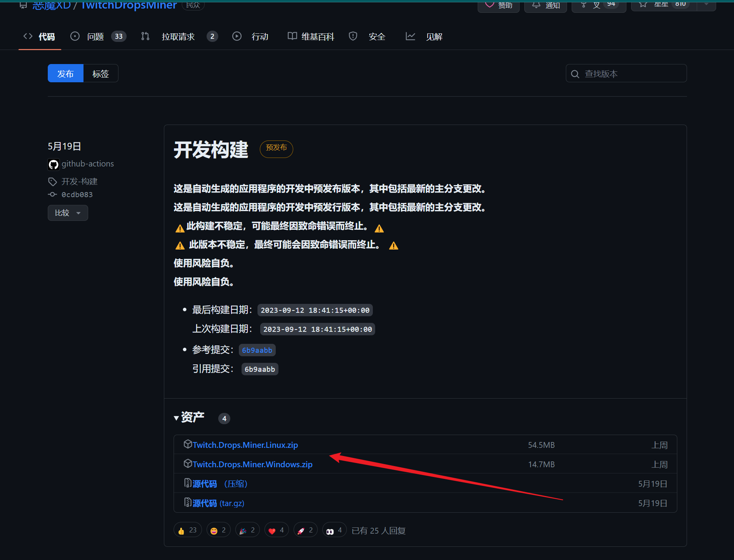Toggle the eyes reaction (4)
734x560 pixels.
(x=334, y=530)
